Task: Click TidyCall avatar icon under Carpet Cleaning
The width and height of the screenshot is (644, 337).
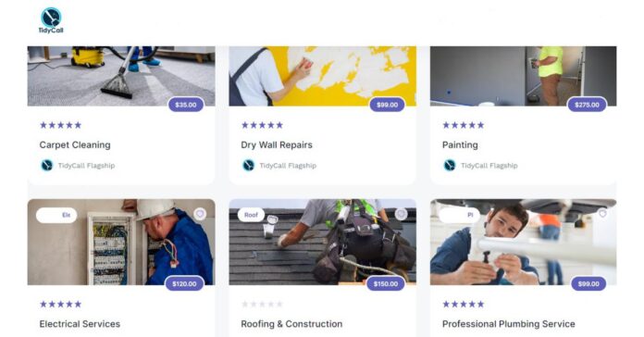Action: (x=47, y=166)
